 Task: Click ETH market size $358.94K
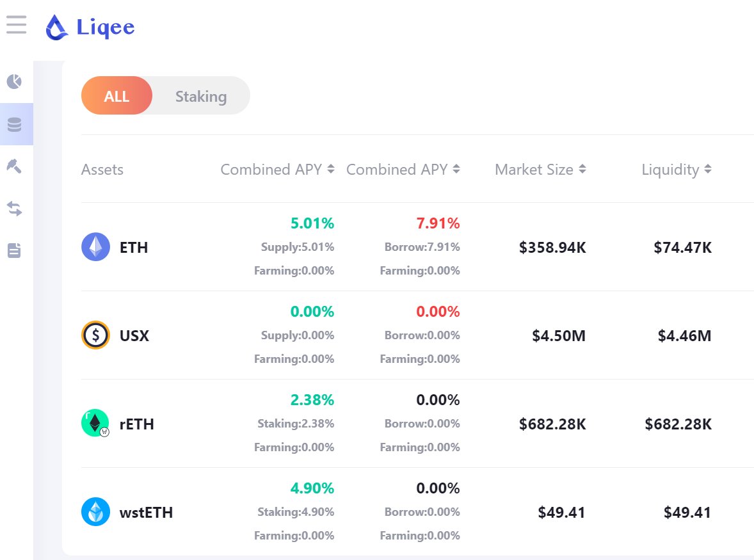coord(552,248)
